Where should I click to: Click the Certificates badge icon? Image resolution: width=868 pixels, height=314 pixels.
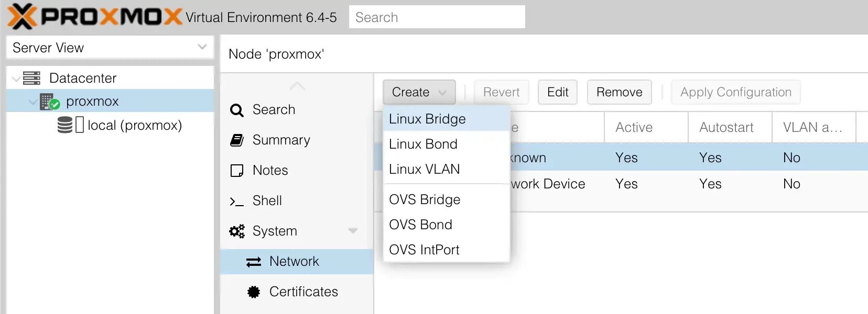click(254, 292)
